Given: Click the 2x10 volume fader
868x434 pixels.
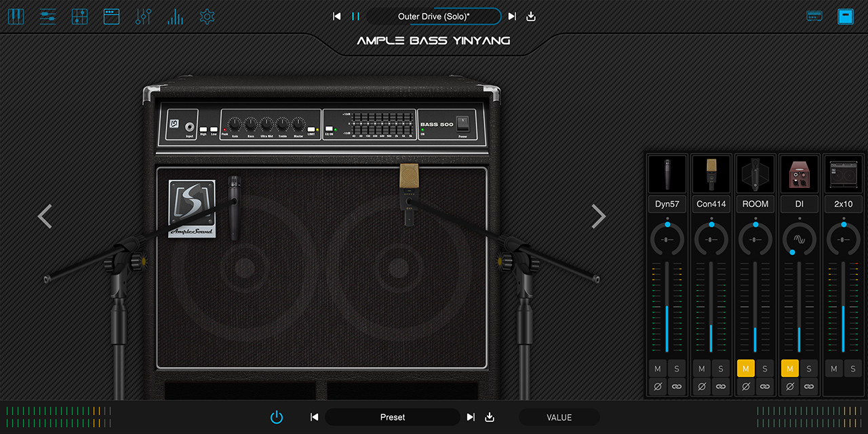Looking at the screenshot, I should point(844,307).
